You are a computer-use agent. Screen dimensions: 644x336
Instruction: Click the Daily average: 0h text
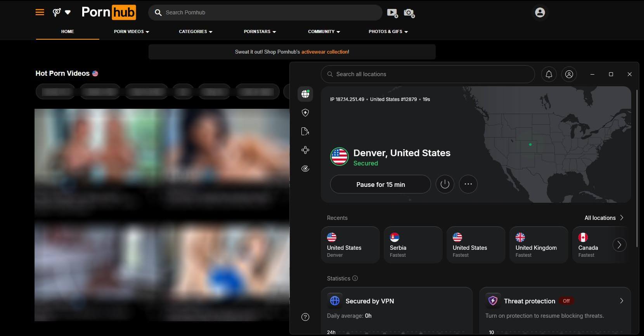coord(349,316)
